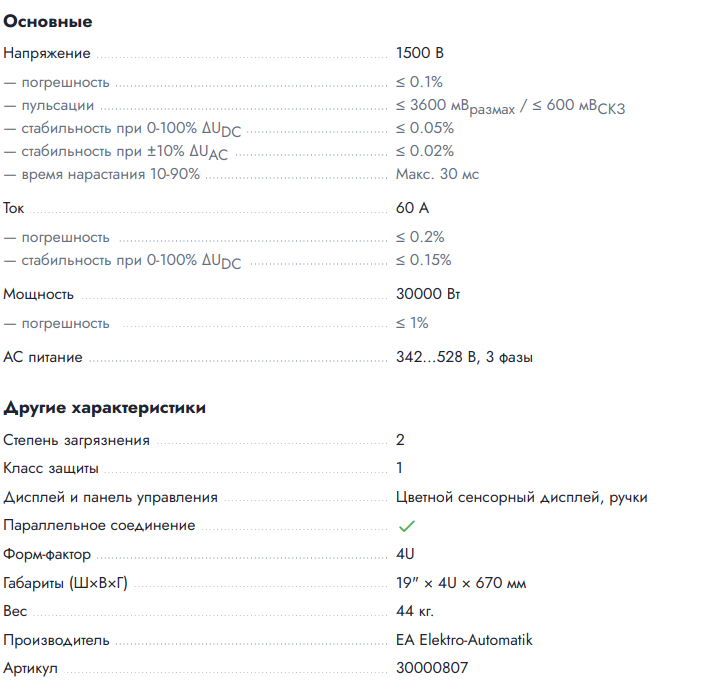Select the "Напряжение" row label
Screen dimensions: 715x691
(47, 54)
